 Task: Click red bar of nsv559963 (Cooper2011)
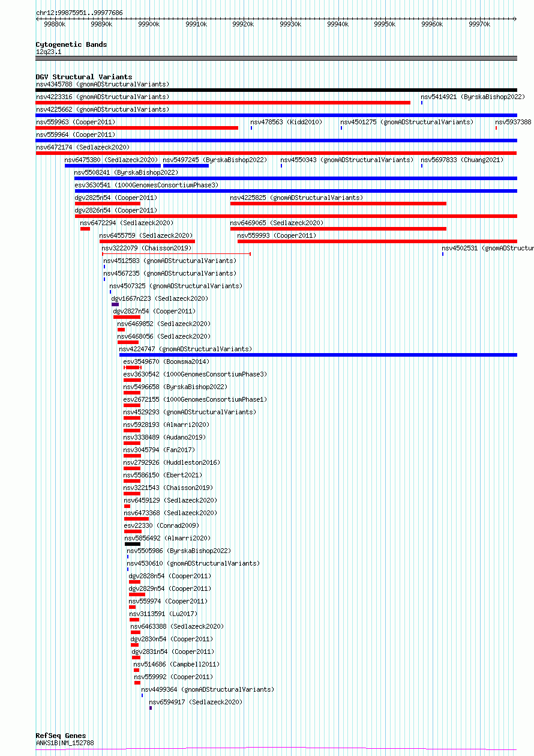click(137, 128)
